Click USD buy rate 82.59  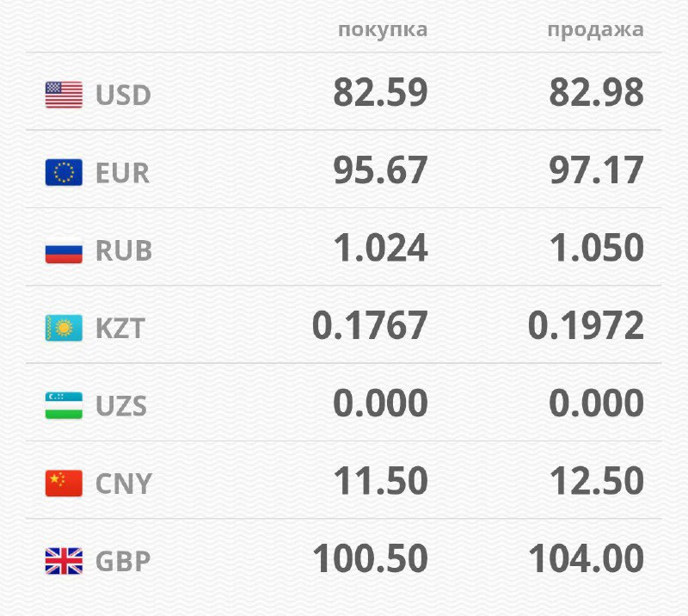pyautogui.click(x=380, y=93)
